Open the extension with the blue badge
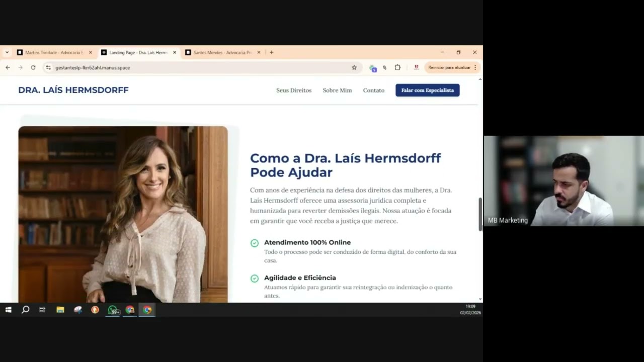The height and width of the screenshot is (362, 644). 372,68
